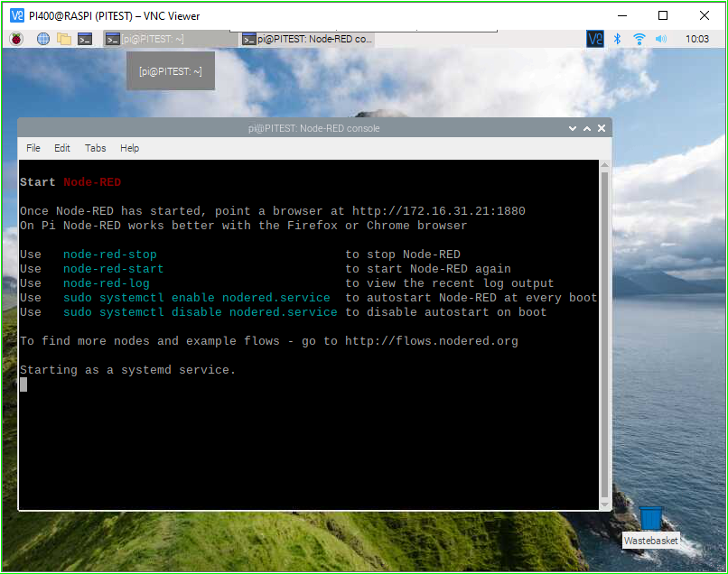
Task: Maximize the VNC Viewer window
Action: pyautogui.click(x=663, y=15)
